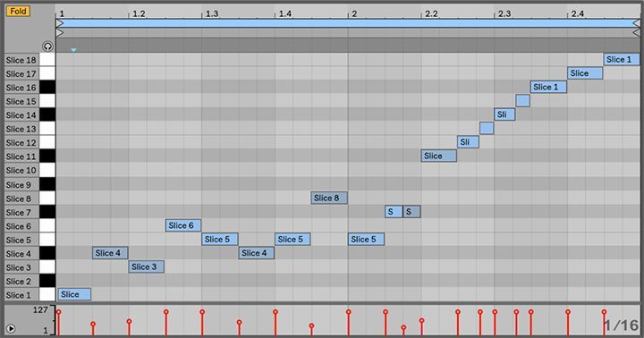Click the velocity marker under Slice 11 row note

click(421, 320)
